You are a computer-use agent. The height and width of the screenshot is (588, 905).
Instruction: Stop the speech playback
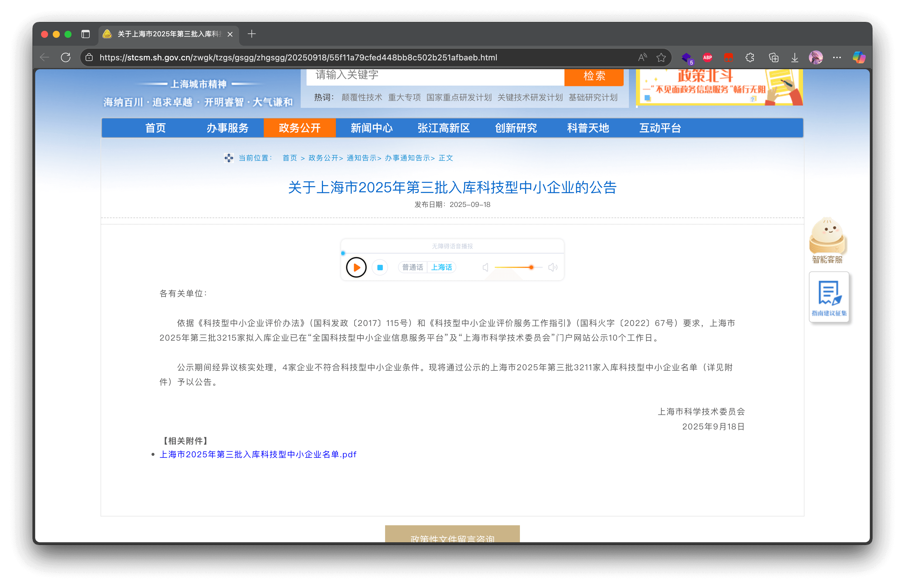tap(380, 267)
